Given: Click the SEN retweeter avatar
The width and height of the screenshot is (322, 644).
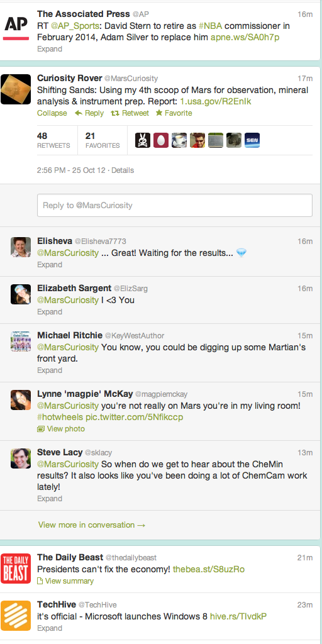Looking at the screenshot, I should (x=252, y=140).
